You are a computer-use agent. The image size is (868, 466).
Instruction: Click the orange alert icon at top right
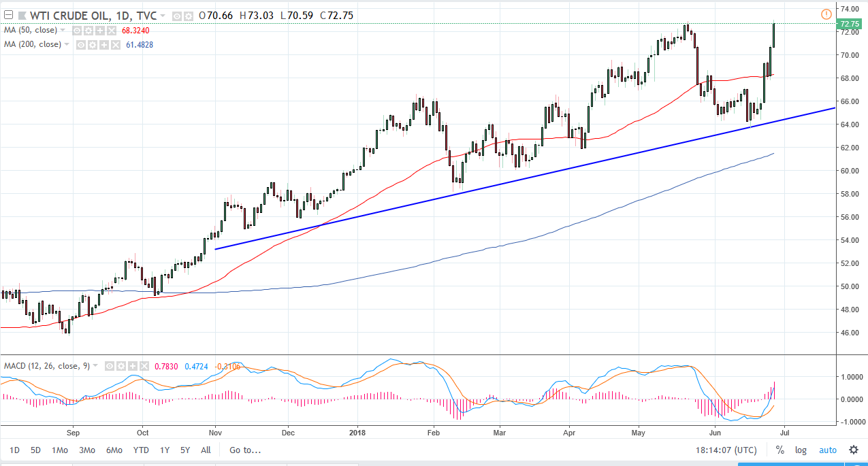pyautogui.click(x=826, y=14)
